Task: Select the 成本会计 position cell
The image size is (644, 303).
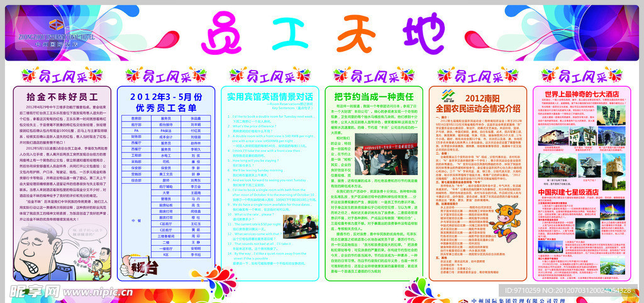Action: click(166, 137)
